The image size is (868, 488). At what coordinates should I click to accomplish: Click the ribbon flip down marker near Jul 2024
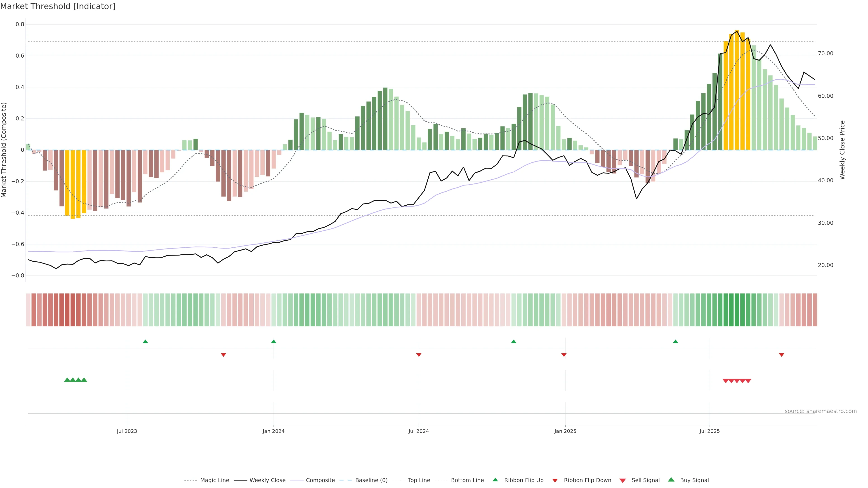coord(418,355)
